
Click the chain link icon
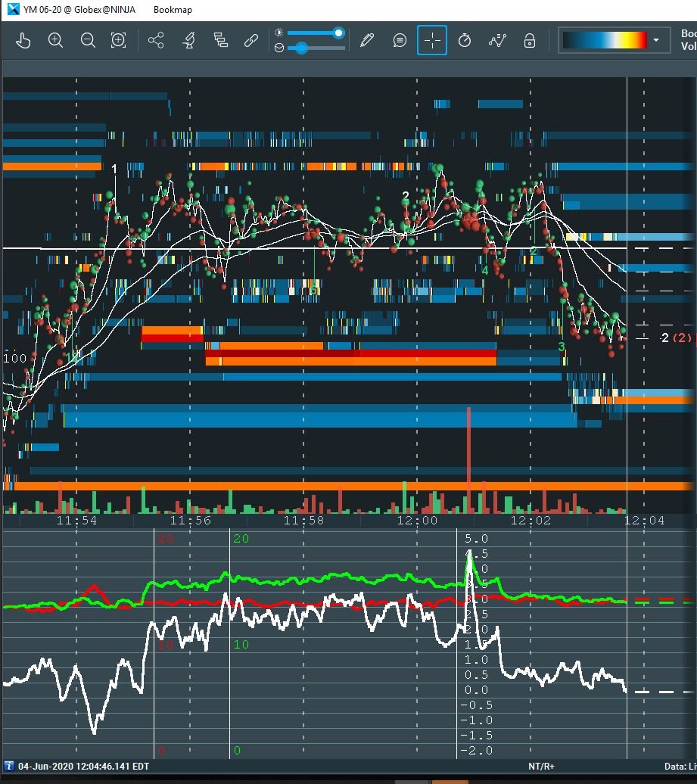[252, 41]
